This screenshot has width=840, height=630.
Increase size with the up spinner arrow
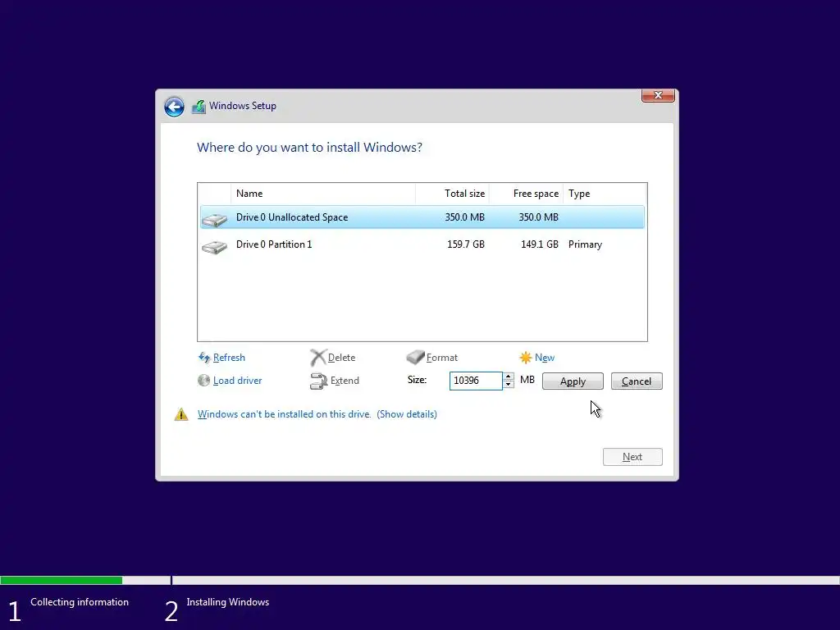click(509, 376)
